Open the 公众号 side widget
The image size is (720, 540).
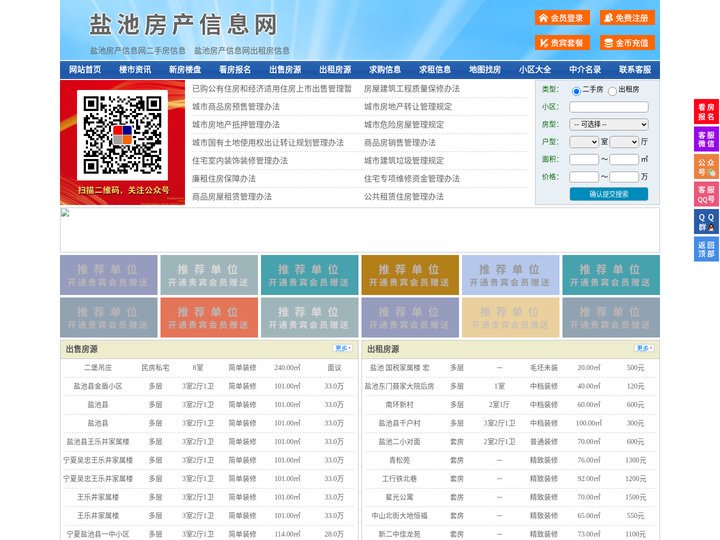pos(706,167)
